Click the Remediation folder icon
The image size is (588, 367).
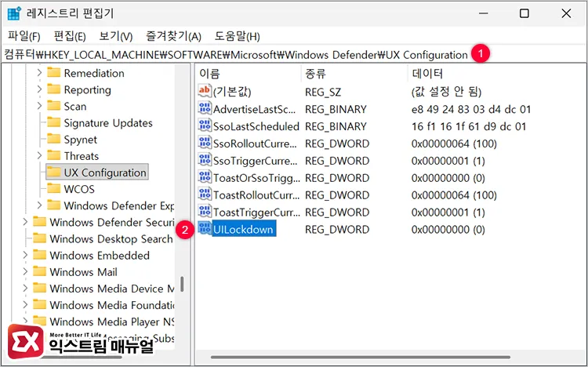click(53, 72)
